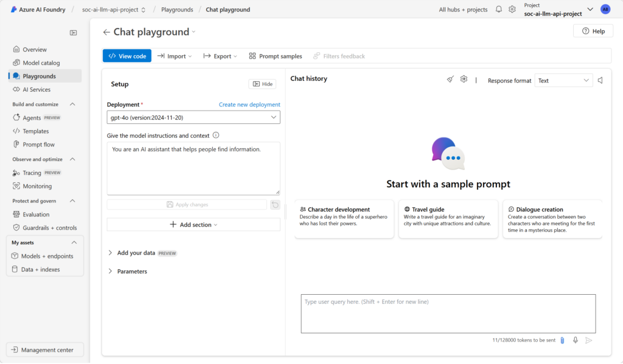Click the user query text box
Viewport: 623px width, 364px height.
coord(448,314)
